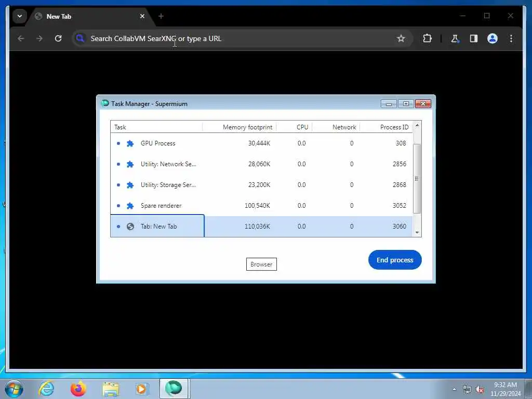Close the New Tab browser tab

coord(142,16)
